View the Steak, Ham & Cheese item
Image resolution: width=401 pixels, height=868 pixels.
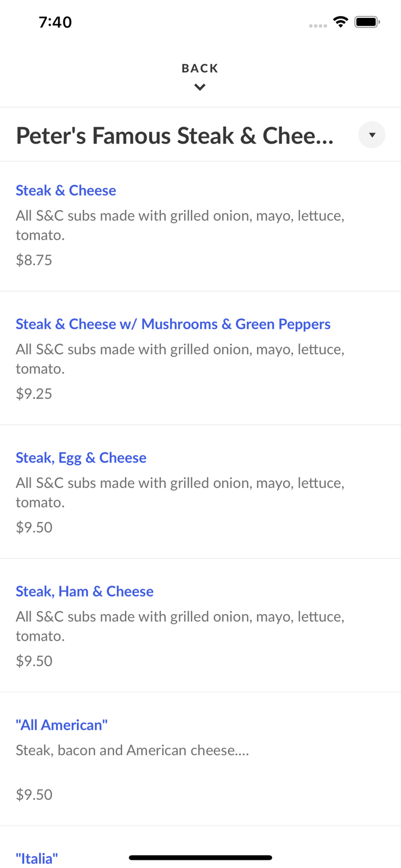84,591
